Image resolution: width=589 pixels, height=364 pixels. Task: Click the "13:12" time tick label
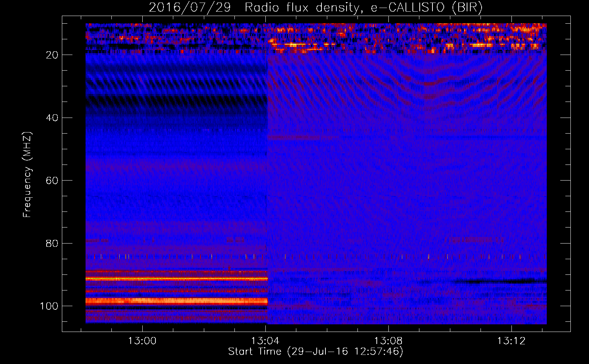511,341
